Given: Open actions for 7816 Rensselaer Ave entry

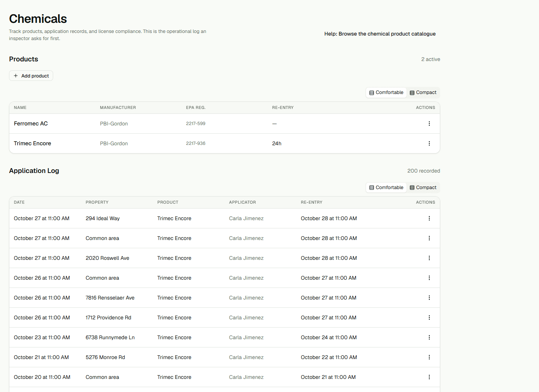Looking at the screenshot, I should tap(429, 298).
